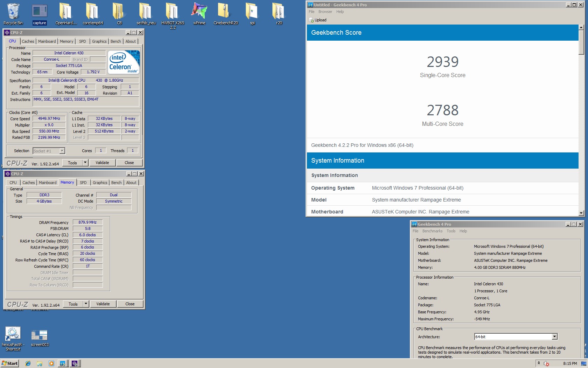Launch the wPrime desktop icon

click(199, 14)
